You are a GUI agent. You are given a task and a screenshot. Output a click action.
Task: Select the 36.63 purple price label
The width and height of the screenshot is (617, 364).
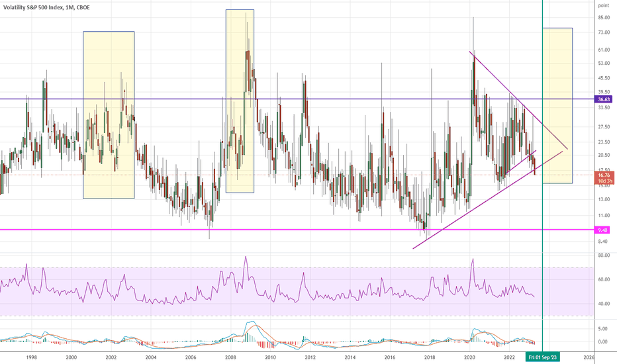pos(604,99)
